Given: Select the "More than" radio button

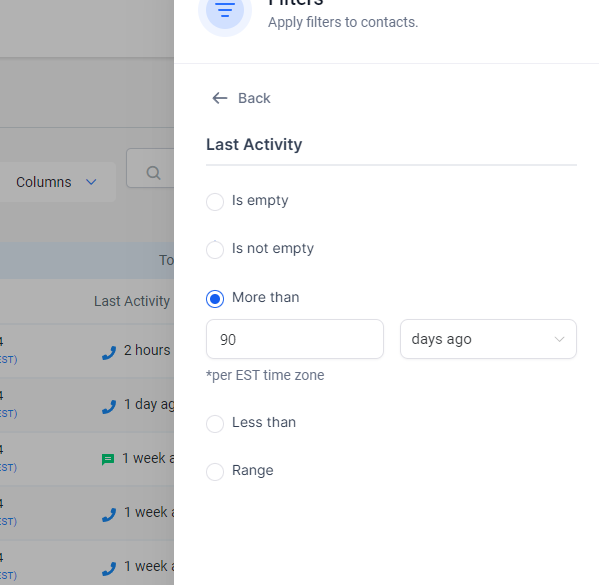Looking at the screenshot, I should (x=215, y=298).
